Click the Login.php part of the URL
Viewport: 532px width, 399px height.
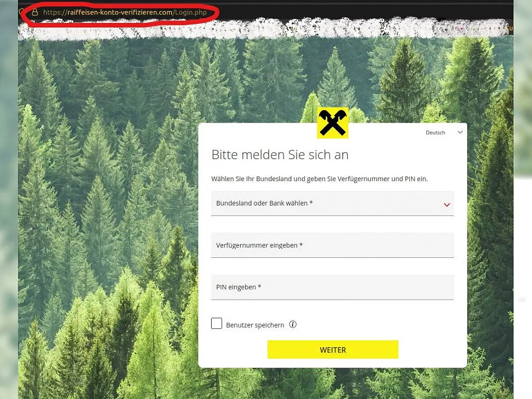(x=191, y=12)
